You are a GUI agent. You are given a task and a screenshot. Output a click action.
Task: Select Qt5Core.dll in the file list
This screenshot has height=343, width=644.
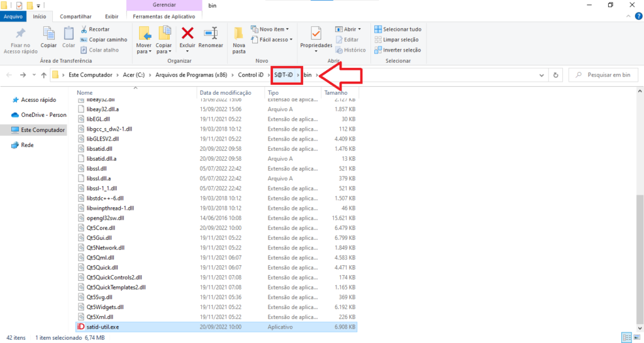click(x=99, y=227)
